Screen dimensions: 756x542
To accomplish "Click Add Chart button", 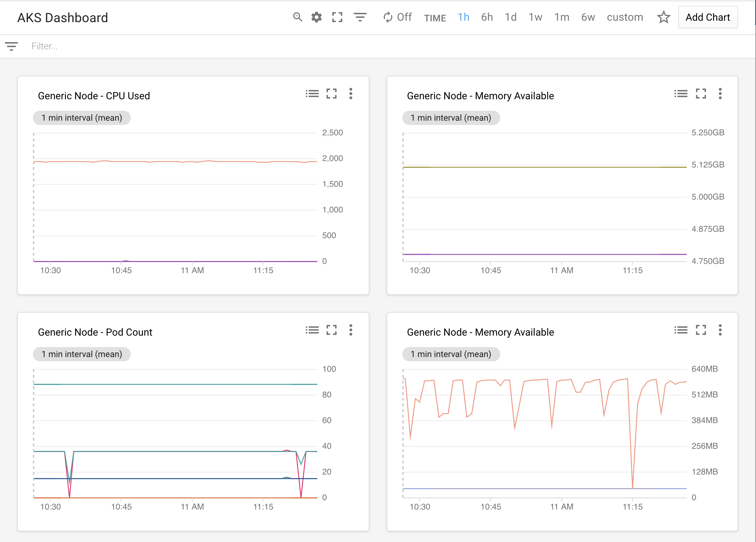I will click(x=707, y=17).
